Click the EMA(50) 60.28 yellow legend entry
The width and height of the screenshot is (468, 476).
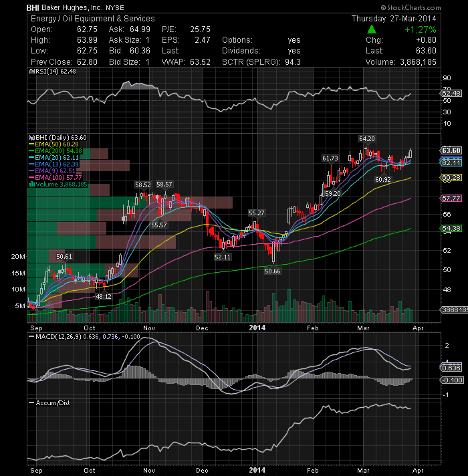coord(53,144)
